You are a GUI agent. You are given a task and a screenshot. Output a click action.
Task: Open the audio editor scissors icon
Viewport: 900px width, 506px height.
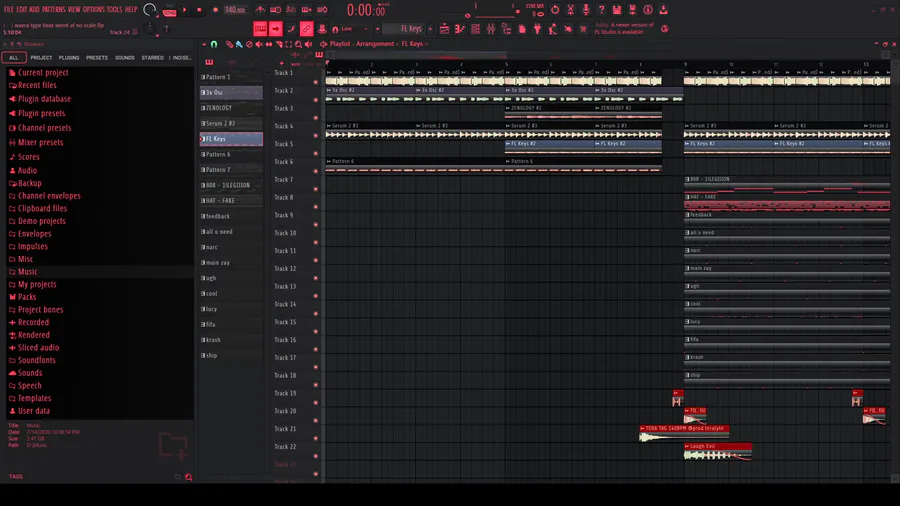[x=571, y=10]
